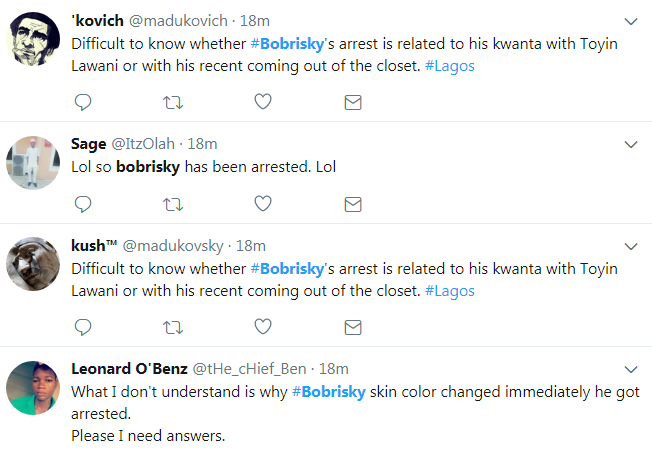Like the tweet from 'kovich
This screenshot has height=454, width=652.
click(263, 102)
